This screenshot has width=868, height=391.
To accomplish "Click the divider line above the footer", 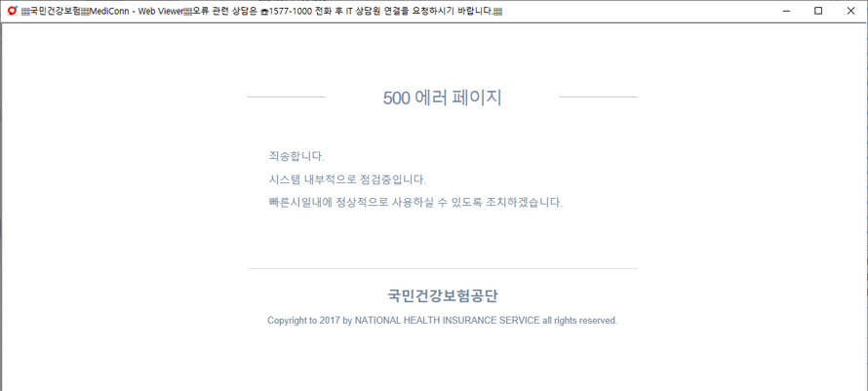I will pyautogui.click(x=442, y=268).
